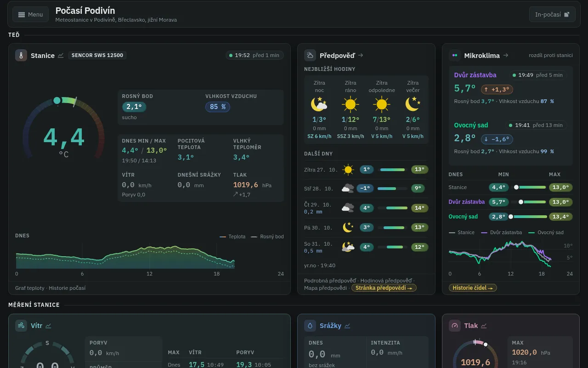Screen dimensions: 588x368
Task: Click the forecast weather icon beside Předpověď
Action: 310,55
